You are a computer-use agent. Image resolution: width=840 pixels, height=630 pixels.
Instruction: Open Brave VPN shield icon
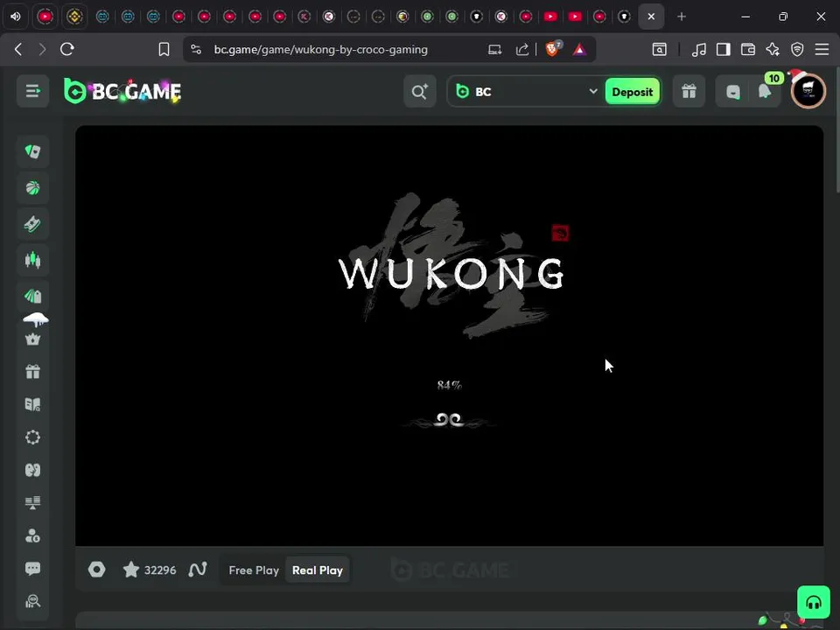[797, 49]
